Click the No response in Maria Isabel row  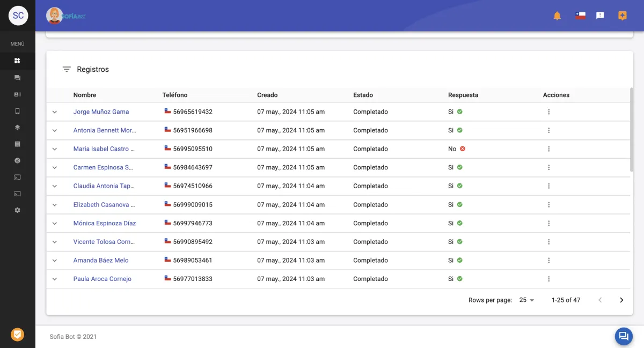tap(457, 149)
